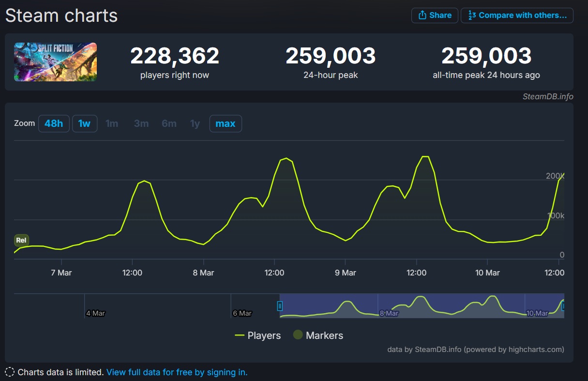Click the 10 Mar axis label

(x=487, y=273)
